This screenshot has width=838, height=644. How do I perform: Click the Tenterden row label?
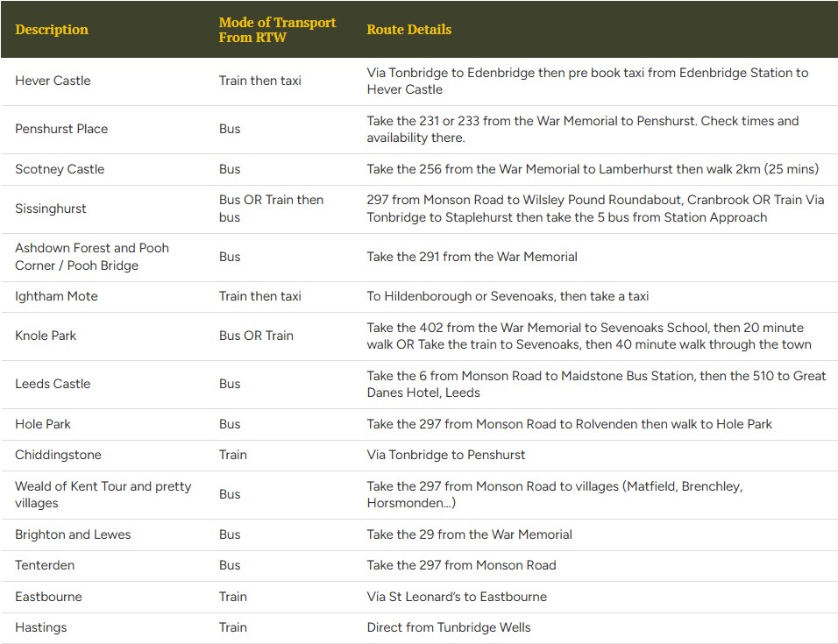pyautogui.click(x=45, y=565)
